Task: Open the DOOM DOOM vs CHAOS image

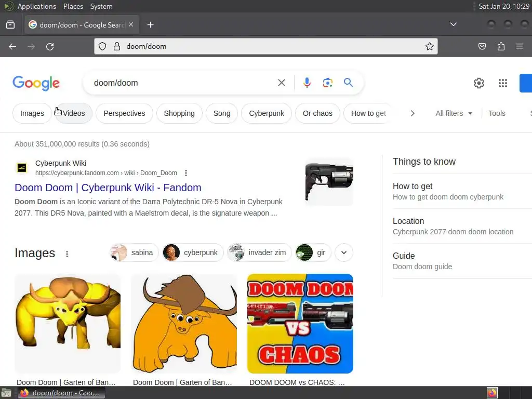Action: 300,323
